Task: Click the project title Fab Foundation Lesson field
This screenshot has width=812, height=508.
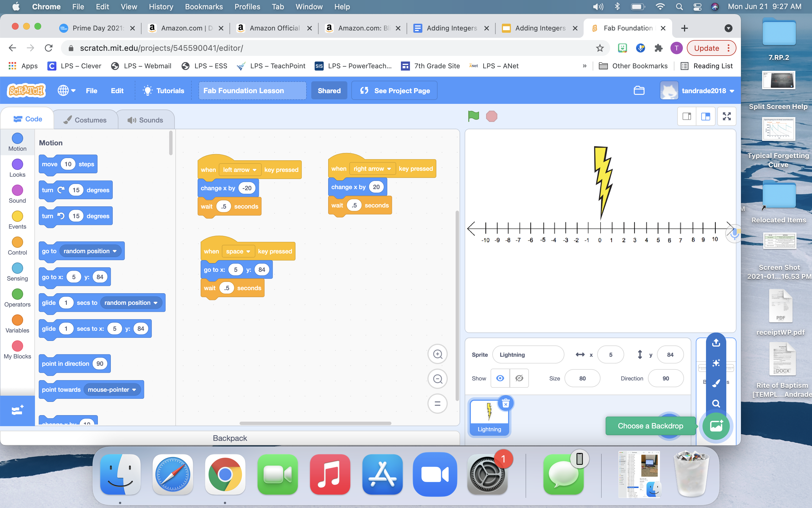Action: (252, 91)
